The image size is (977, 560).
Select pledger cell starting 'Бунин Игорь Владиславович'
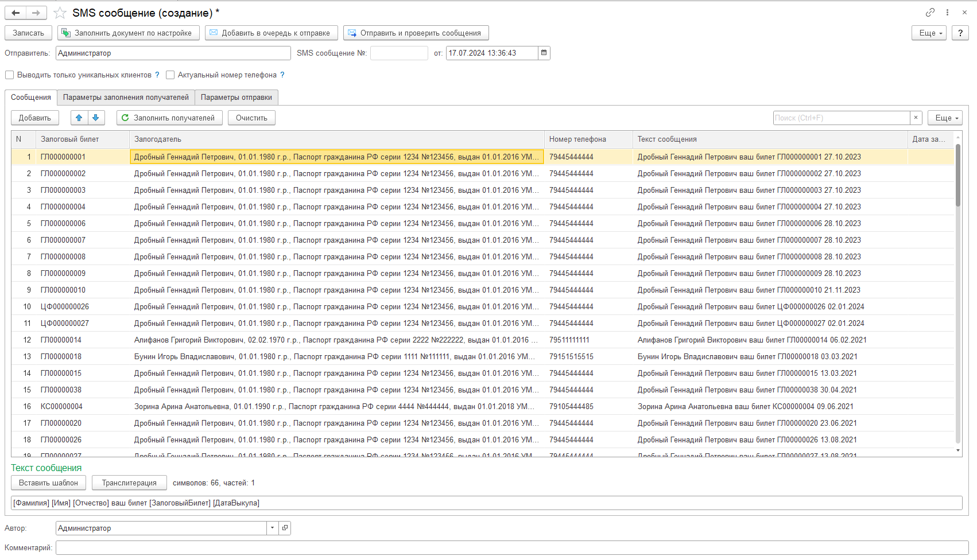pos(337,356)
